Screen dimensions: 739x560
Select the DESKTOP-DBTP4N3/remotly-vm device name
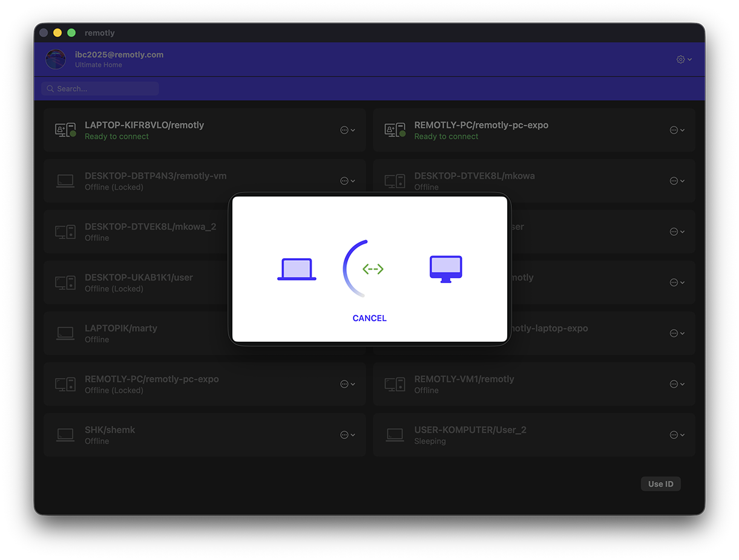coord(156,176)
